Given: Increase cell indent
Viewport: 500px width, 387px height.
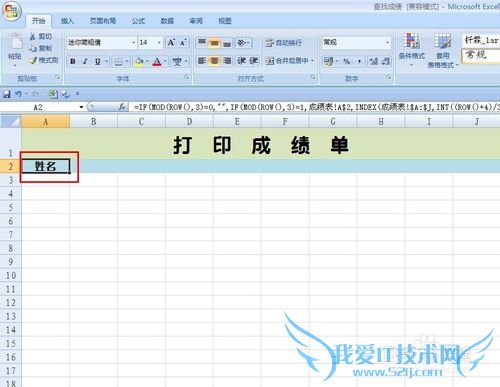Looking at the screenshot, I should pyautogui.click(x=254, y=61).
